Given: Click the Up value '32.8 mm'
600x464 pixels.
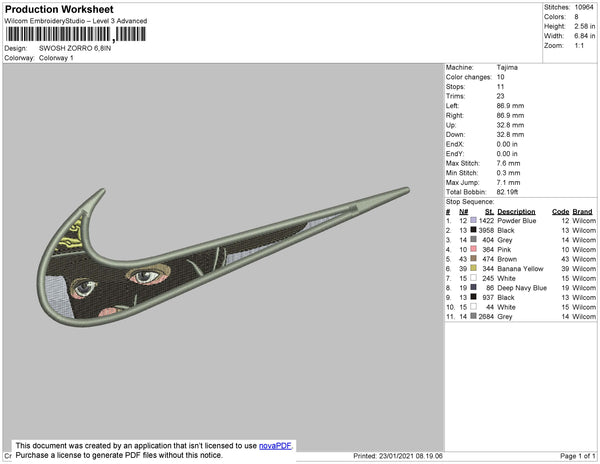Looking at the screenshot, I should coord(510,125).
